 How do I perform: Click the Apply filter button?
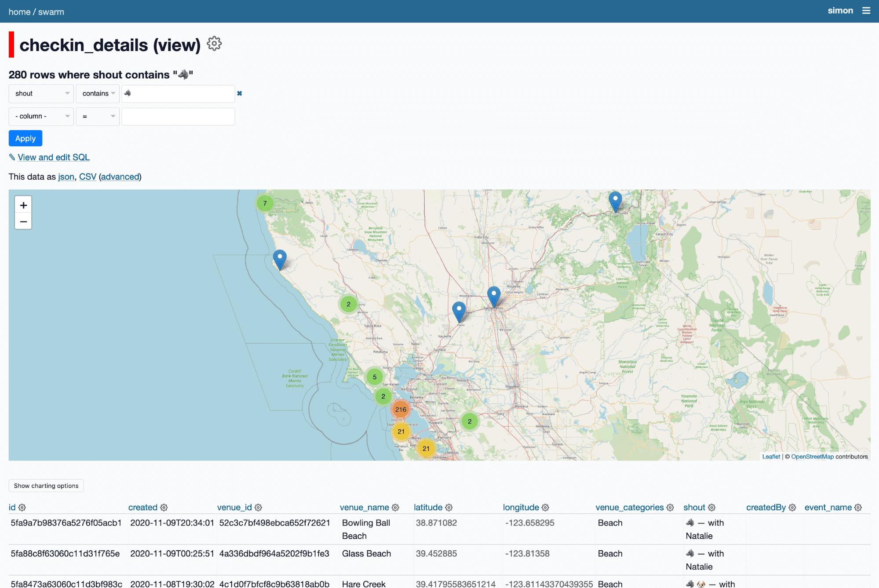[26, 138]
